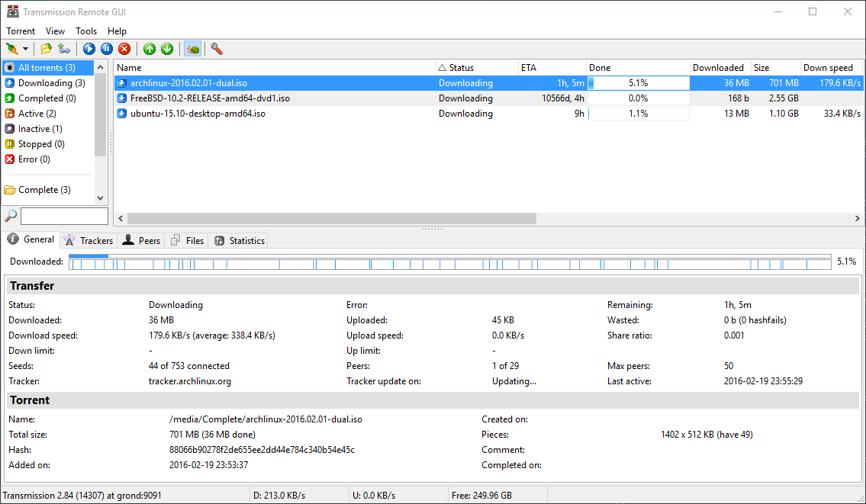
Task: Click the connect to Transmission icon
Action: (11, 49)
